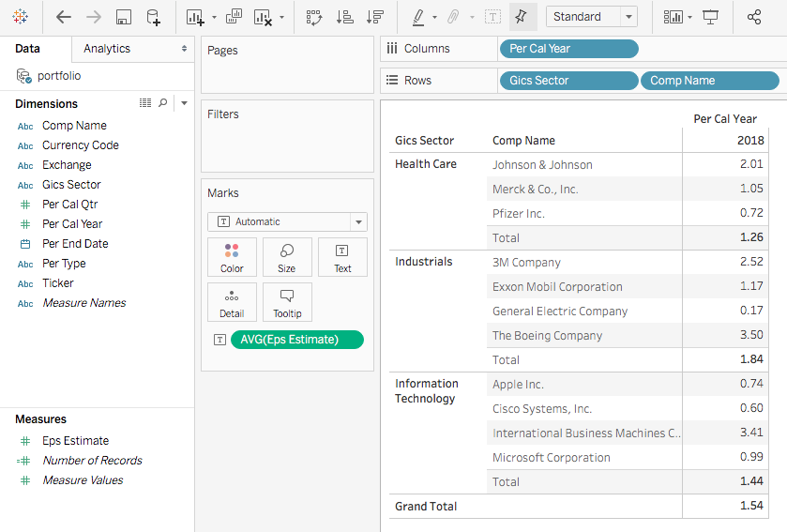
Task: Click the Undo back arrow
Action: point(64,17)
